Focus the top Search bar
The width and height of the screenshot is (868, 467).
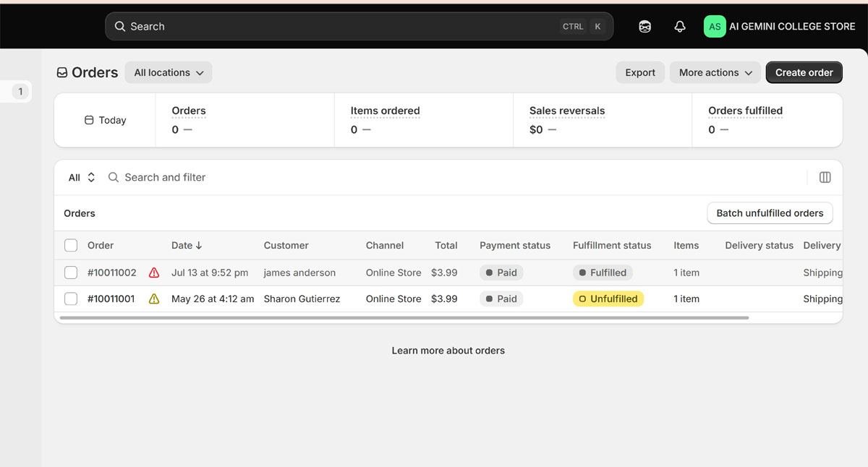click(x=359, y=26)
